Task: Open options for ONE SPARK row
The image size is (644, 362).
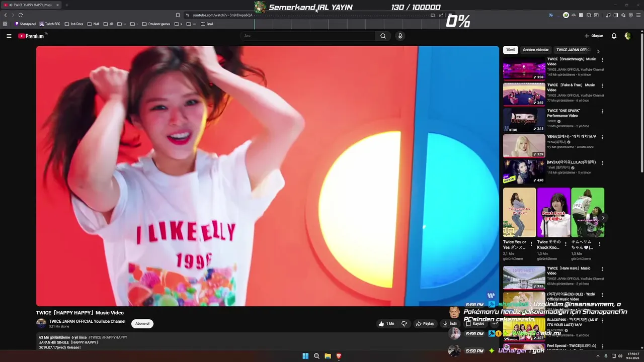Action: click(602, 111)
